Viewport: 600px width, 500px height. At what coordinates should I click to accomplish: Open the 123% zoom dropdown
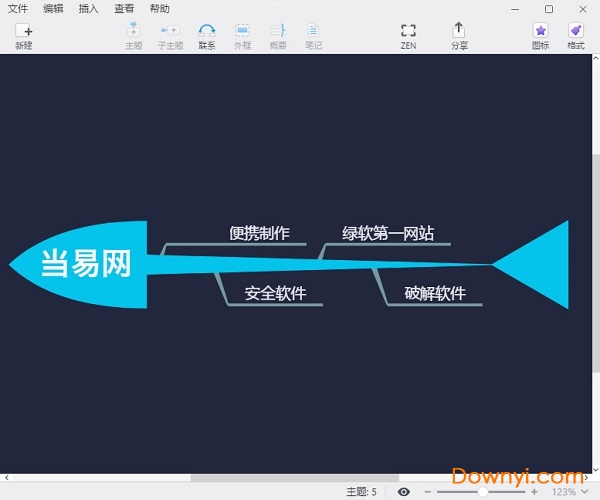click(x=569, y=492)
